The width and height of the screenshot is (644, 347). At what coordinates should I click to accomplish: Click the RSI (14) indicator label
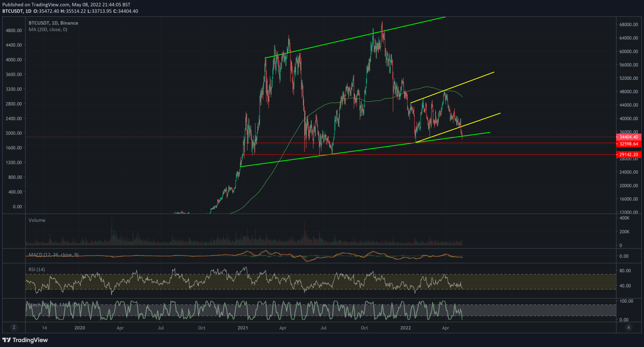point(37,269)
